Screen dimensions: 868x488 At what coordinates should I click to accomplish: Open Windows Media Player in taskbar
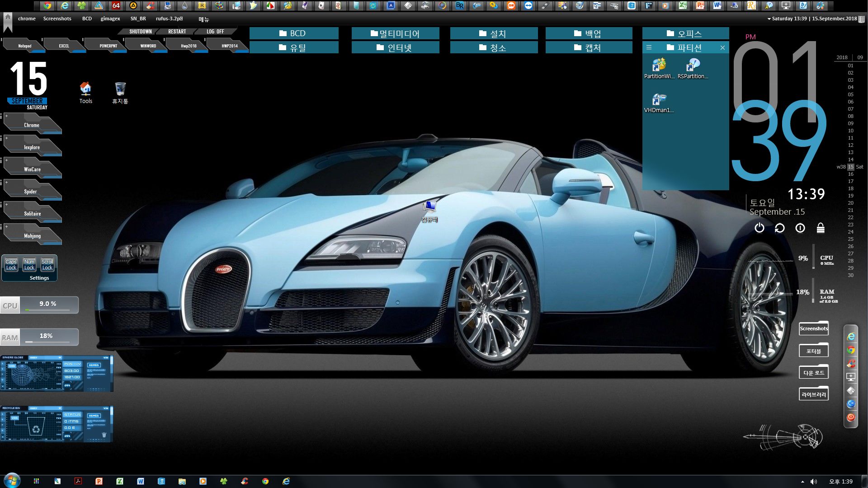203,481
